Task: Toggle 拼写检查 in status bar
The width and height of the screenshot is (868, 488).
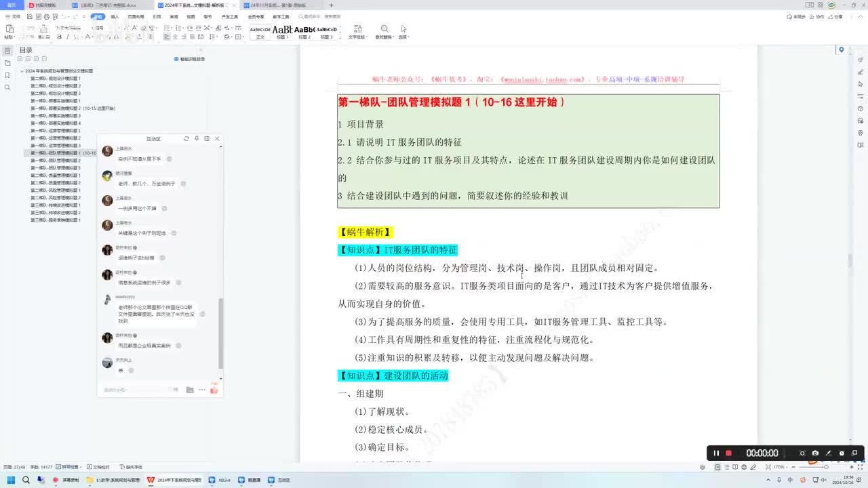Action: click(66, 467)
